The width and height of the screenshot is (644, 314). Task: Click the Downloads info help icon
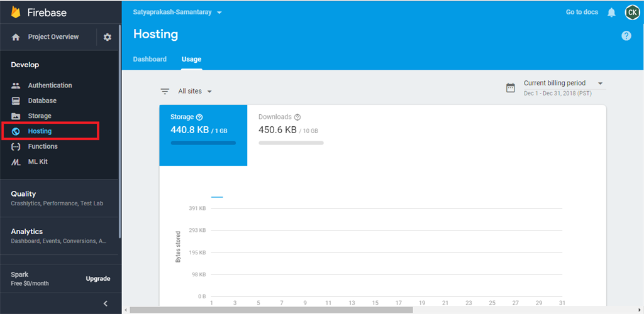pos(297,117)
